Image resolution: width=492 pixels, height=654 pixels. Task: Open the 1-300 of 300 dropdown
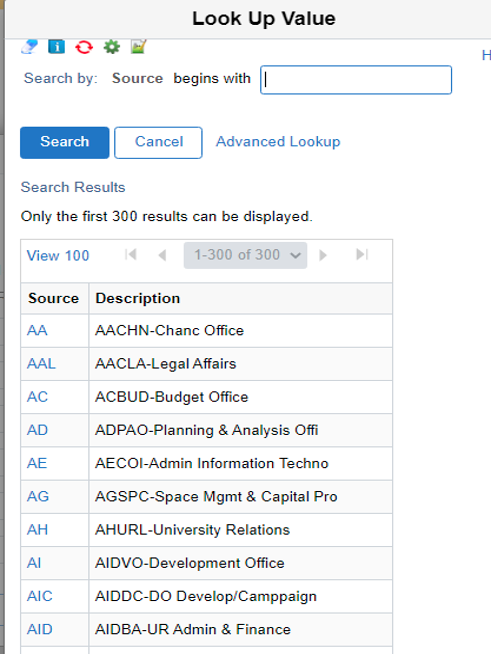246,255
